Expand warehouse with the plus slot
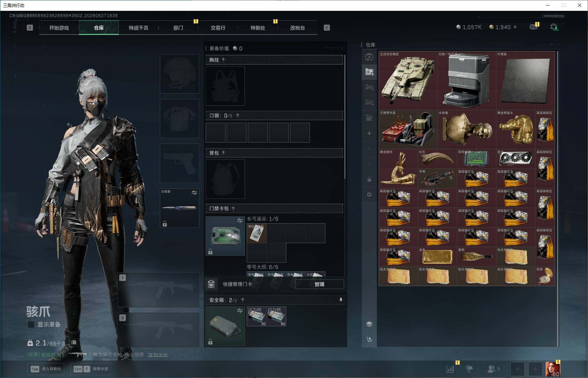This screenshot has height=378, width=588. (369, 133)
